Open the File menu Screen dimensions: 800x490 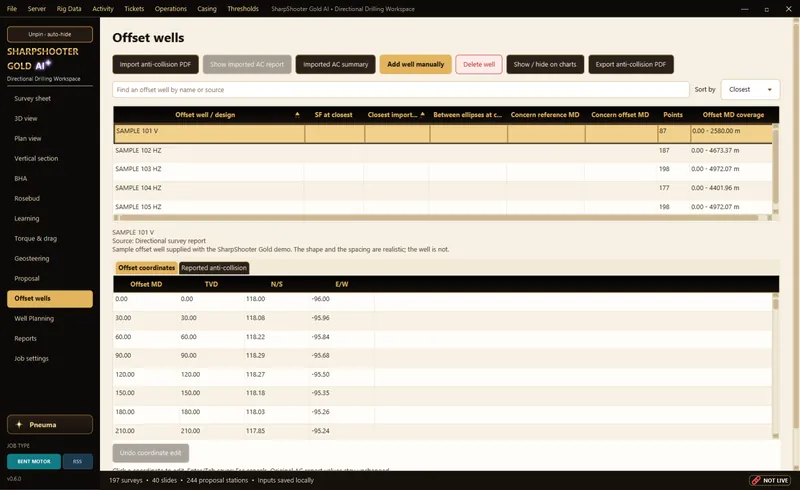pyautogui.click(x=12, y=9)
